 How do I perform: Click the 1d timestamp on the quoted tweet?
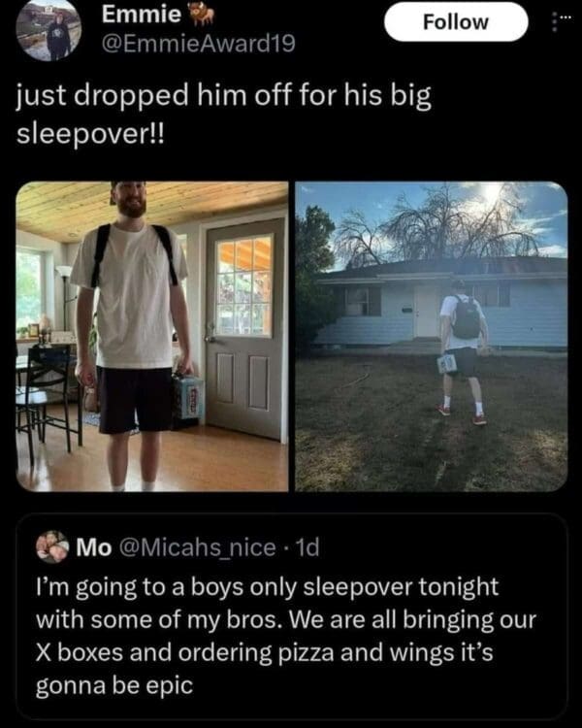tap(307, 547)
